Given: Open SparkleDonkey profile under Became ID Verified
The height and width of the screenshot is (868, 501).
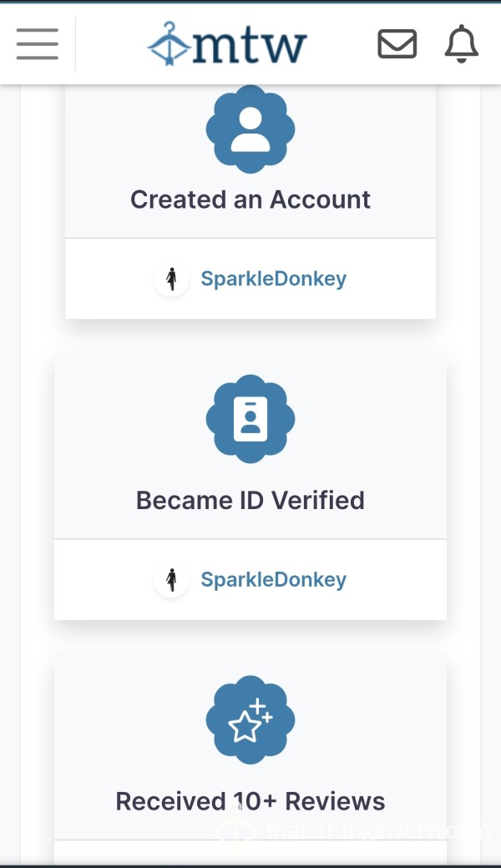Looking at the screenshot, I should [274, 579].
